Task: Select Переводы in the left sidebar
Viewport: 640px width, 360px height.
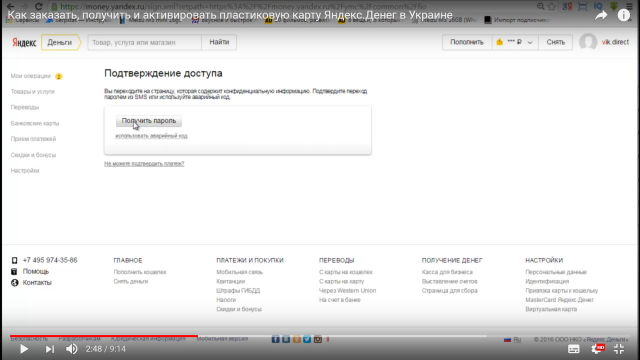Action: pos(25,107)
